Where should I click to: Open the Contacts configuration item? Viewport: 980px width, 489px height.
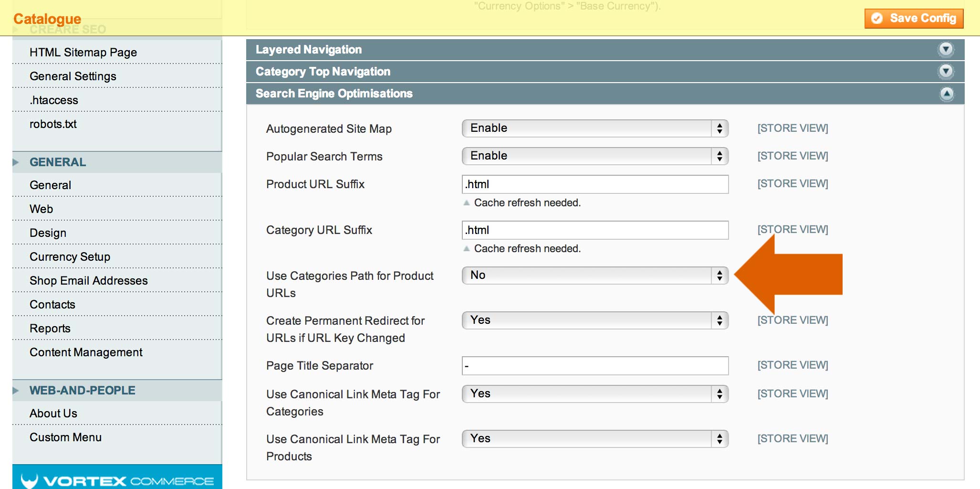(x=117, y=304)
